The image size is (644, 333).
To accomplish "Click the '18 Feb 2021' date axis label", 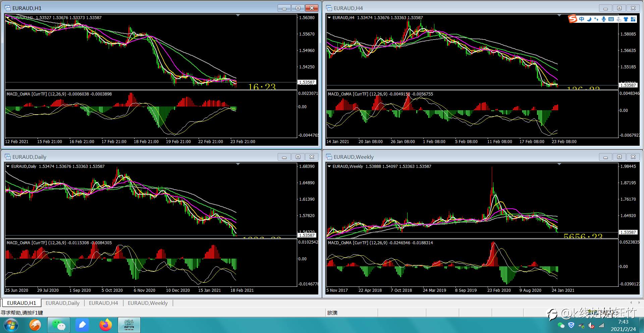I will [x=242, y=290].
